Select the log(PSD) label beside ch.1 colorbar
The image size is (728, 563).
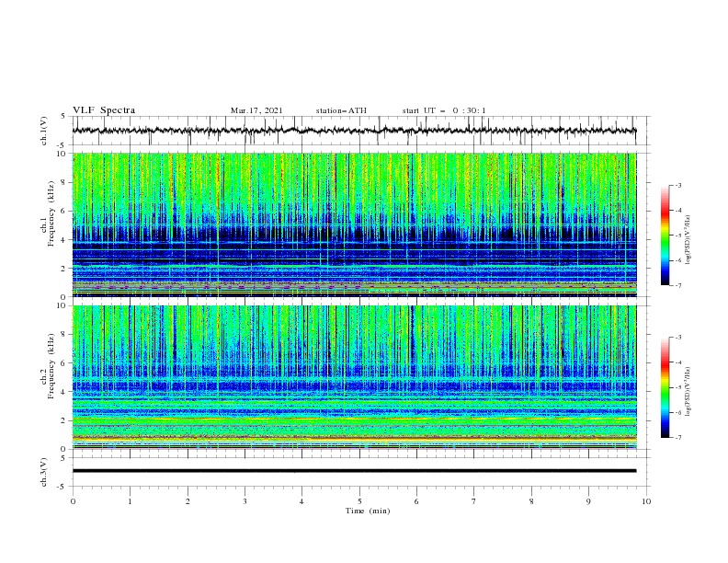point(688,240)
